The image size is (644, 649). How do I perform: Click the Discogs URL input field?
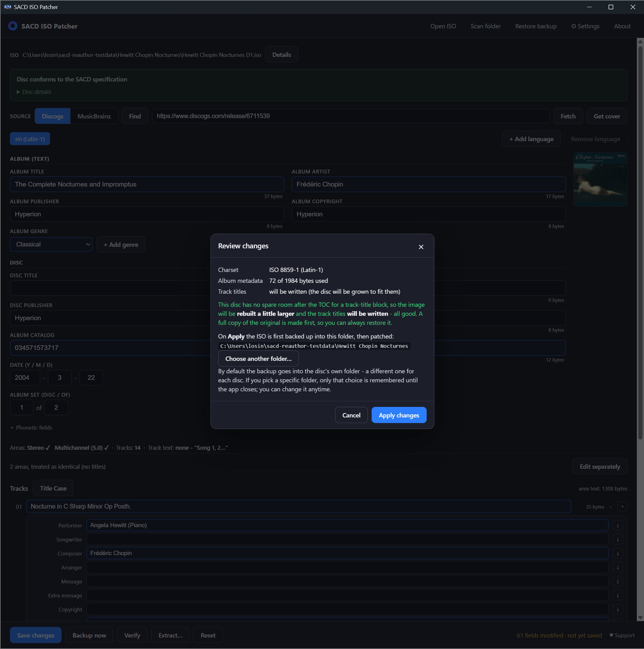(350, 116)
